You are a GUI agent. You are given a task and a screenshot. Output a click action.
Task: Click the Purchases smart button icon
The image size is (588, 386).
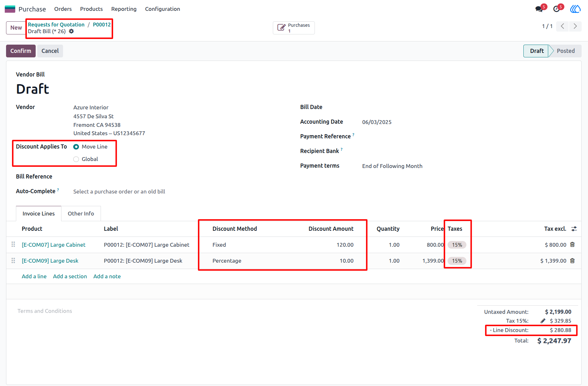(x=281, y=28)
